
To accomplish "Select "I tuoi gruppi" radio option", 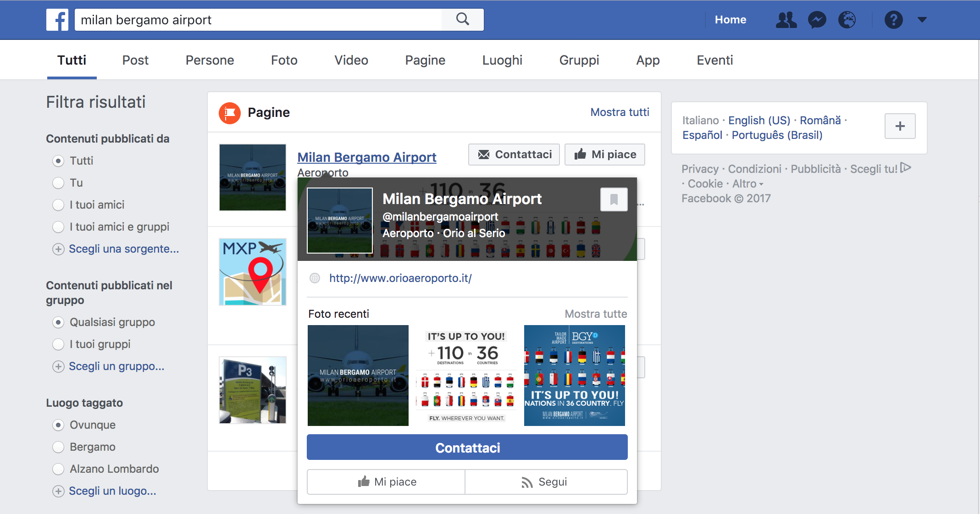I will click(58, 344).
